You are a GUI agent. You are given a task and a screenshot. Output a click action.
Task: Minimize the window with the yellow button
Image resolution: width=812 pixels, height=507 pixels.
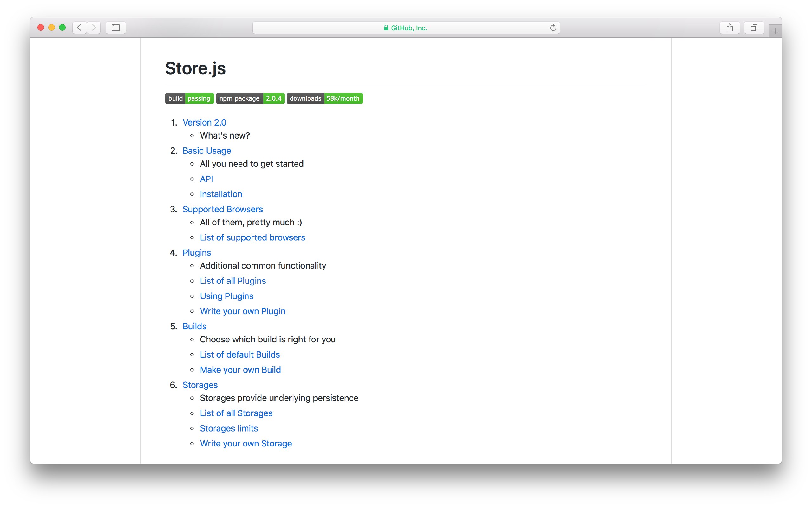click(x=52, y=28)
